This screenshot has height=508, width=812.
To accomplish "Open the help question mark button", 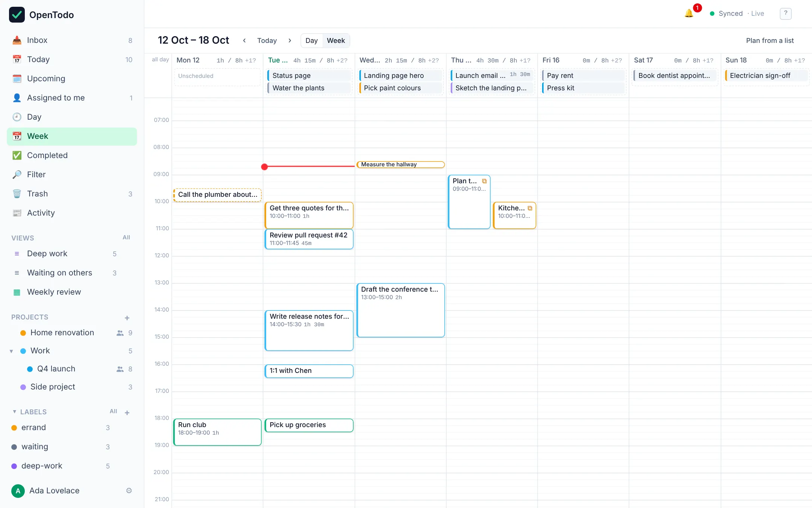I will tap(786, 14).
